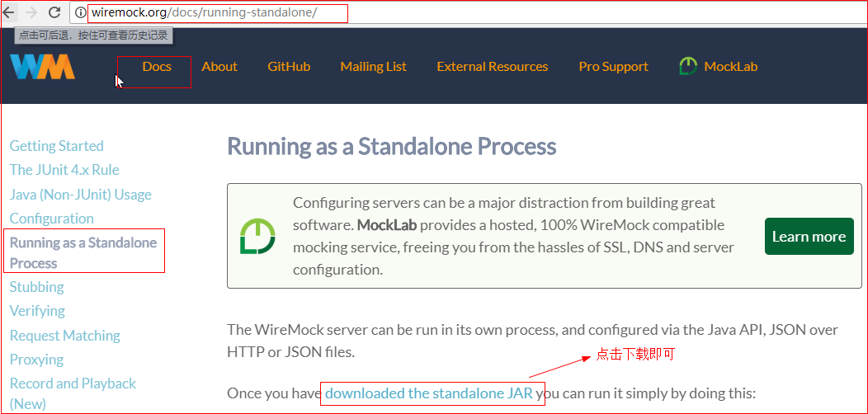Reload the page with refresh icon

[x=54, y=12]
